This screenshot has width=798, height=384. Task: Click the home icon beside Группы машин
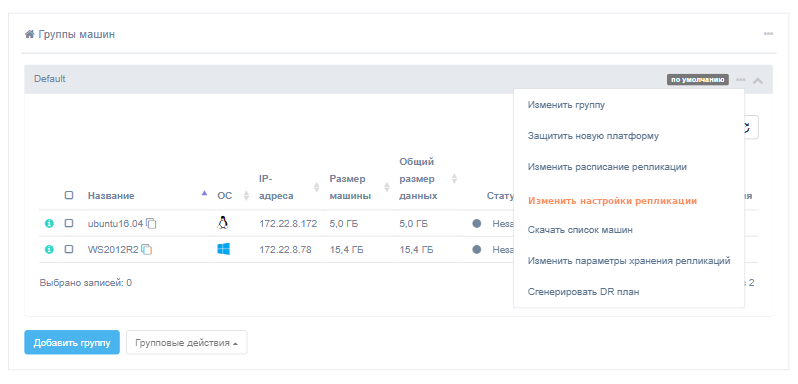pos(30,35)
